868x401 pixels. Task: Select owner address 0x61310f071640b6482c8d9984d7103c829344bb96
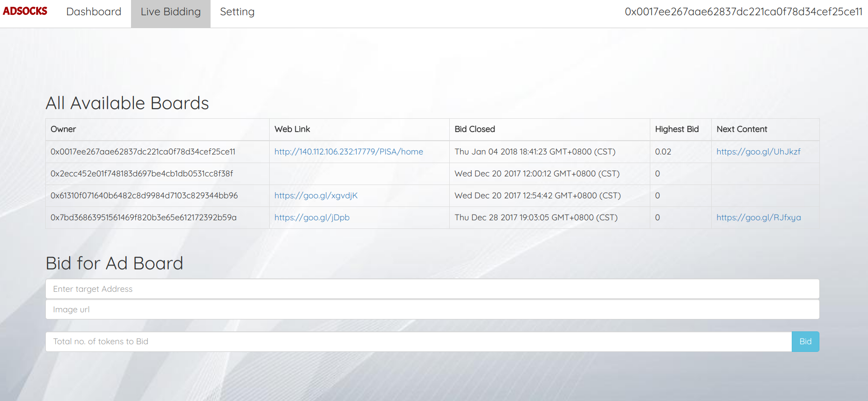coord(144,195)
